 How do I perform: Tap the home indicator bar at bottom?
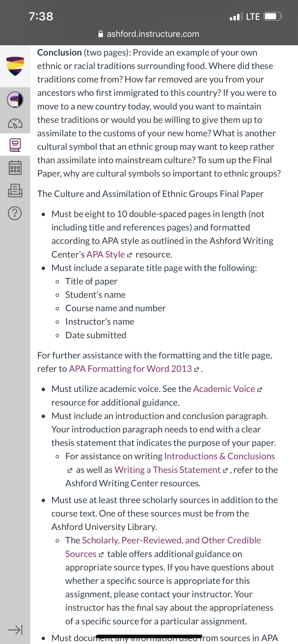(x=149, y=636)
